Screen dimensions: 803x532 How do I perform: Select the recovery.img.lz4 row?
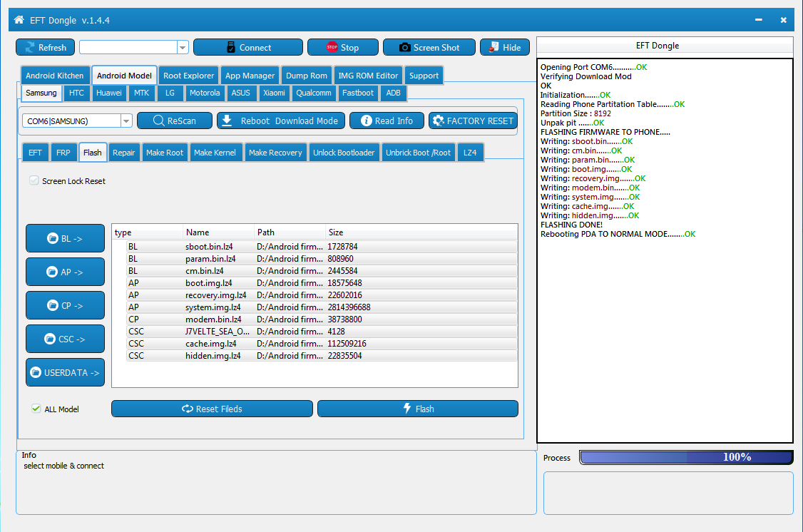coord(322,295)
